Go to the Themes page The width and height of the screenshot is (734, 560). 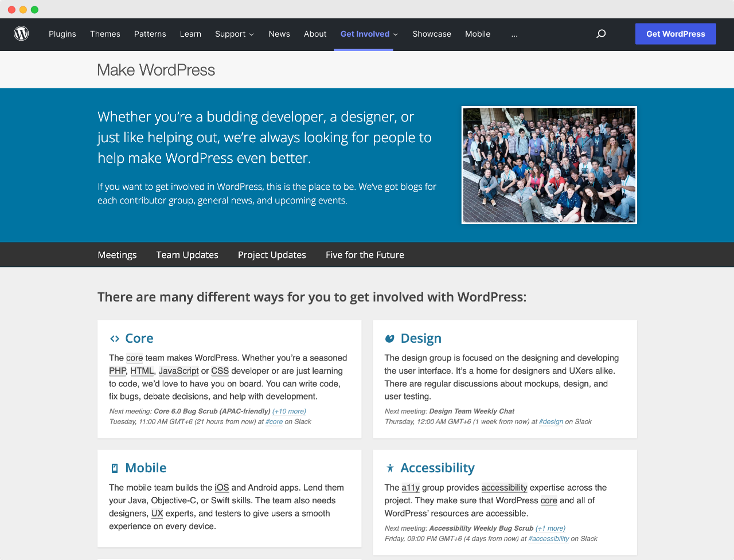click(x=105, y=34)
